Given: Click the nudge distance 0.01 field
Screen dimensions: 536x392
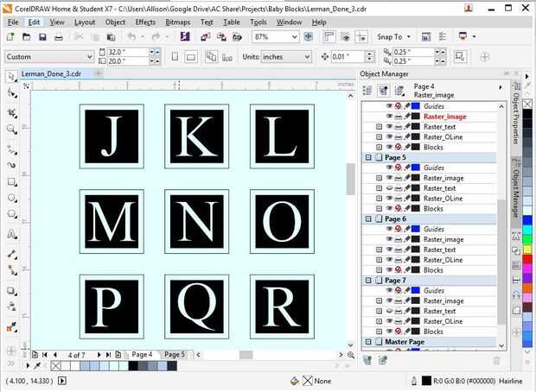Looking at the screenshot, I should tap(347, 57).
